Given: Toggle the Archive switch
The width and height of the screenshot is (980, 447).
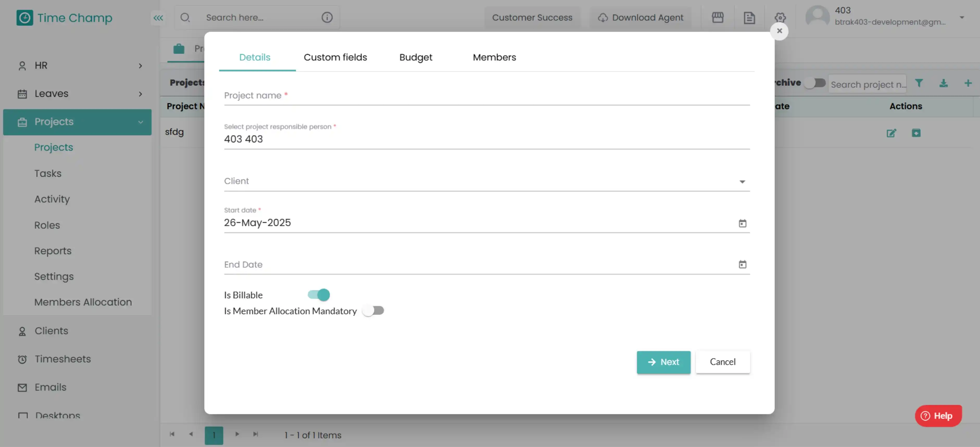Looking at the screenshot, I should click(x=814, y=83).
